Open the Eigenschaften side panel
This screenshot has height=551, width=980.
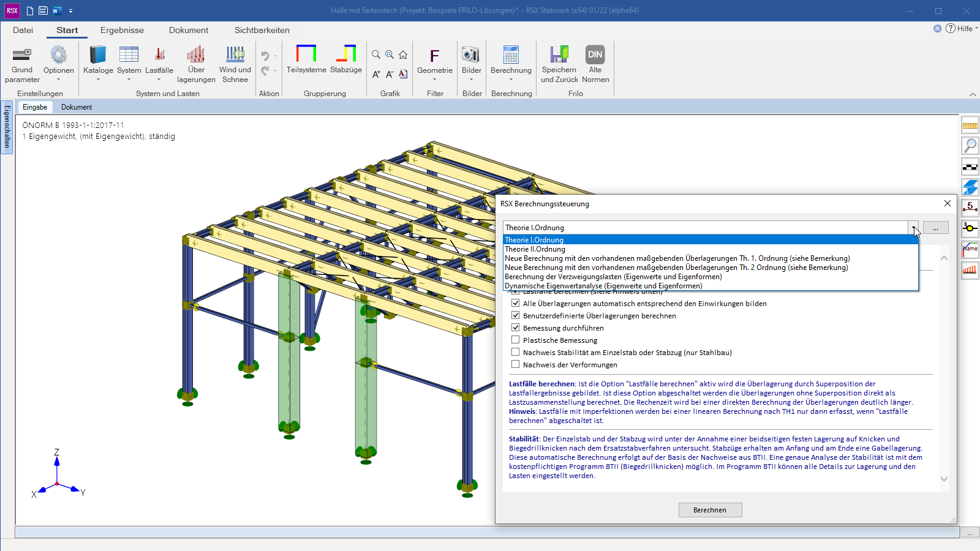coord(7,127)
